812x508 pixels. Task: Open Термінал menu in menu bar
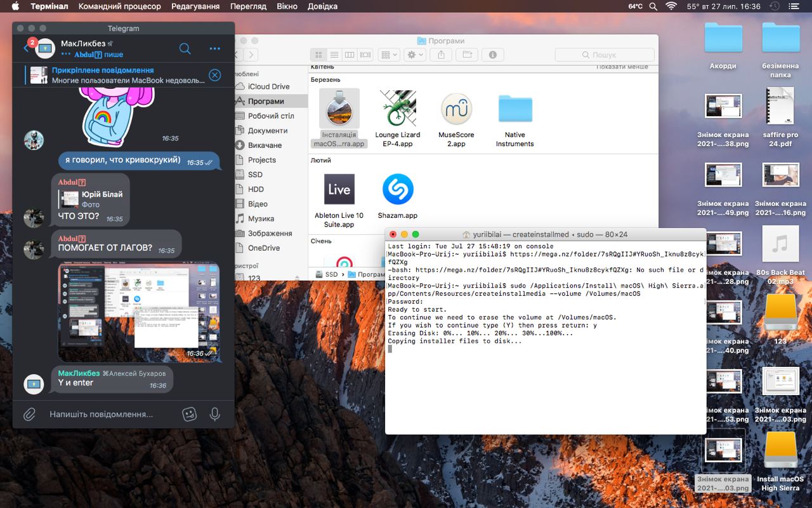pos(49,6)
